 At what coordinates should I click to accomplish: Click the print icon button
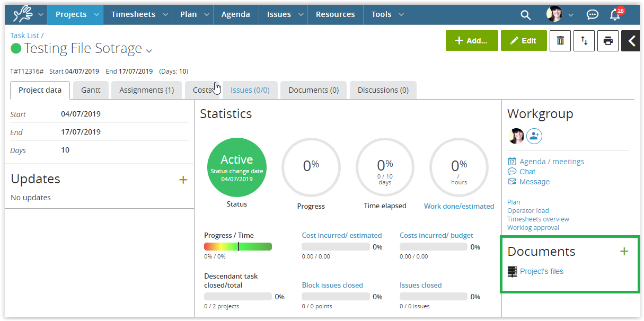[x=608, y=41]
